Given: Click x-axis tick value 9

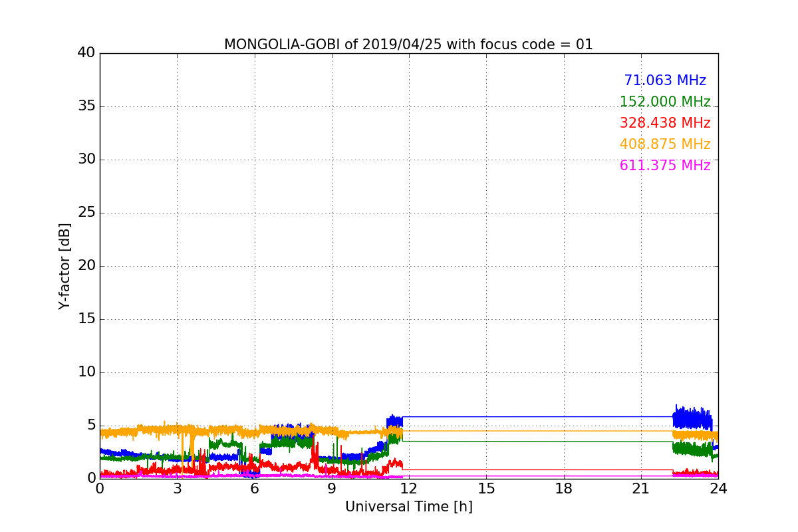Looking at the screenshot, I should 332,489.
